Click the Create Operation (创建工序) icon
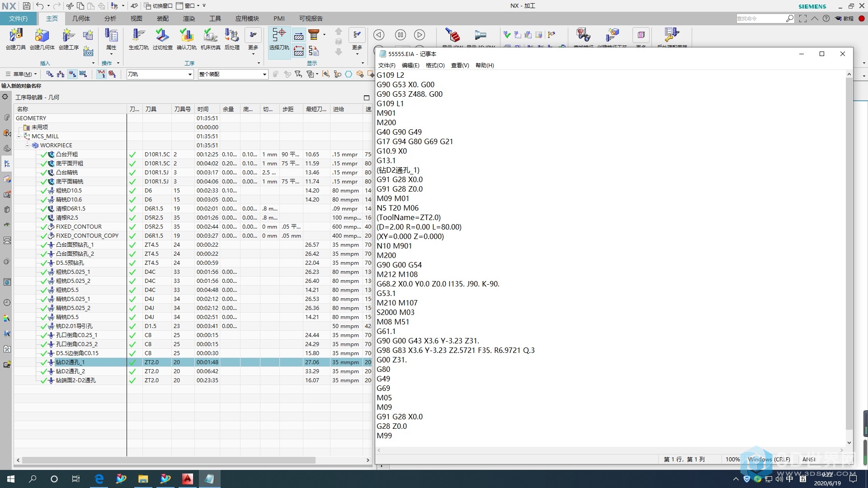 pos(69,39)
